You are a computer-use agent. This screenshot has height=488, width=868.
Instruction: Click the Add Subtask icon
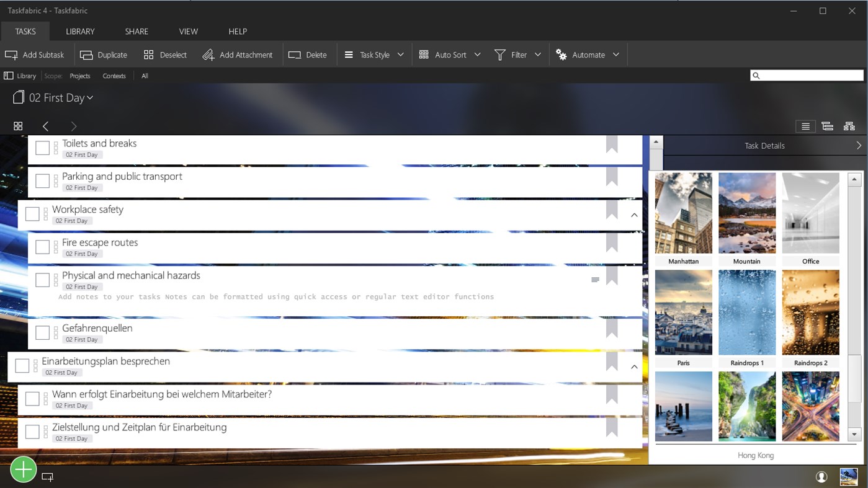coord(11,55)
